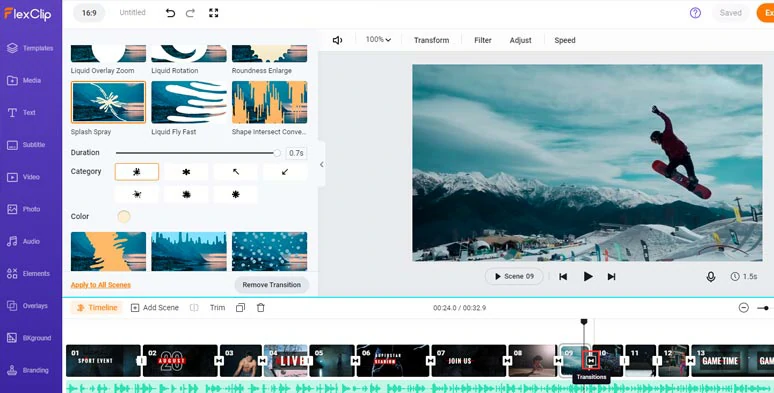Open the Filter tab
774x393 pixels.
(x=483, y=40)
